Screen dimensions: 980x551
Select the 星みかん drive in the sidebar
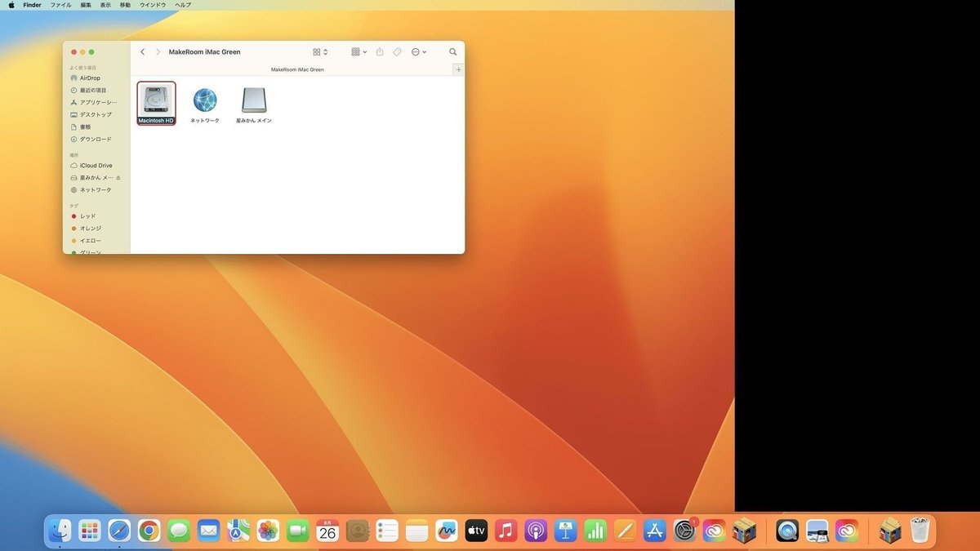(x=91, y=178)
